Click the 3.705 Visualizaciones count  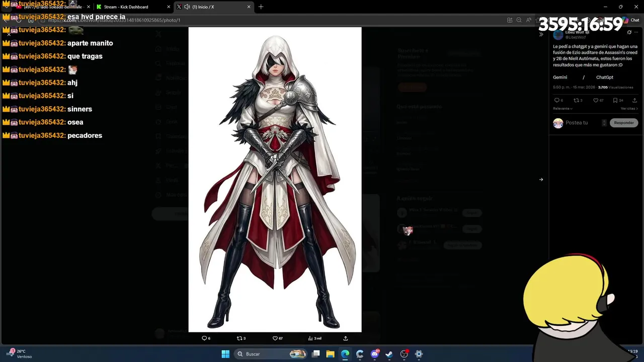coord(615,87)
